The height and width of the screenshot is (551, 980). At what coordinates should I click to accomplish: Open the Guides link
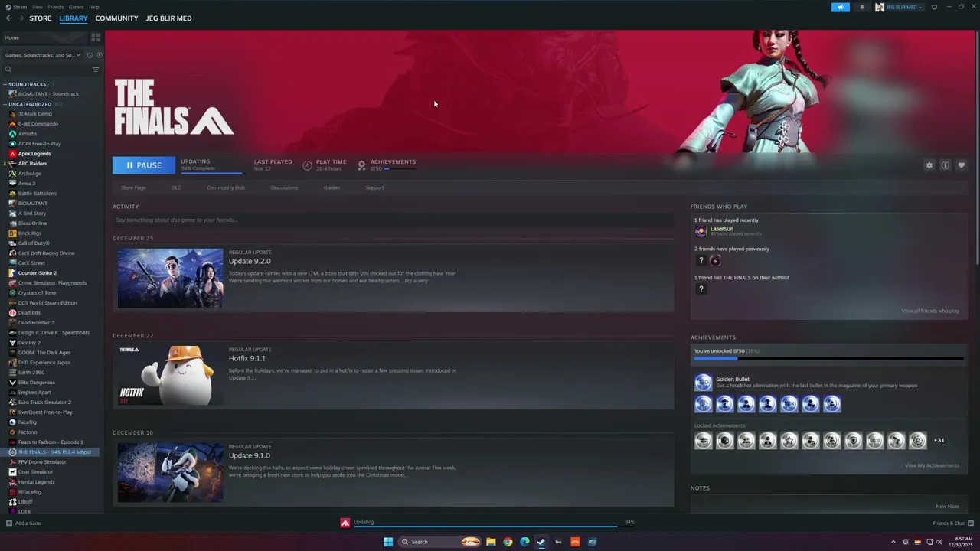pos(332,187)
